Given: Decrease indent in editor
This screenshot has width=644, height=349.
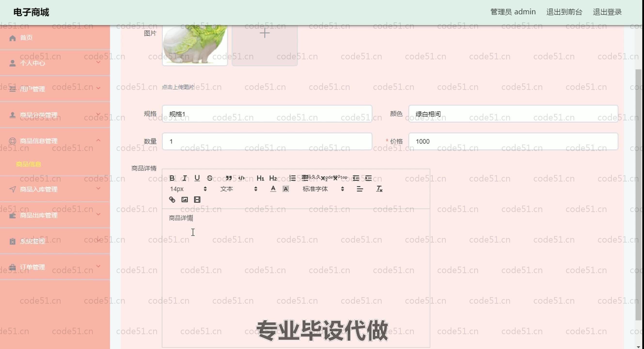Looking at the screenshot, I should (x=356, y=178).
